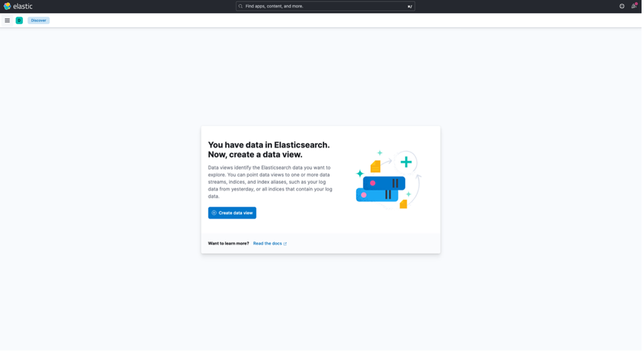Select the Discover breadcrumb
The image size is (644, 352).
(x=39, y=20)
